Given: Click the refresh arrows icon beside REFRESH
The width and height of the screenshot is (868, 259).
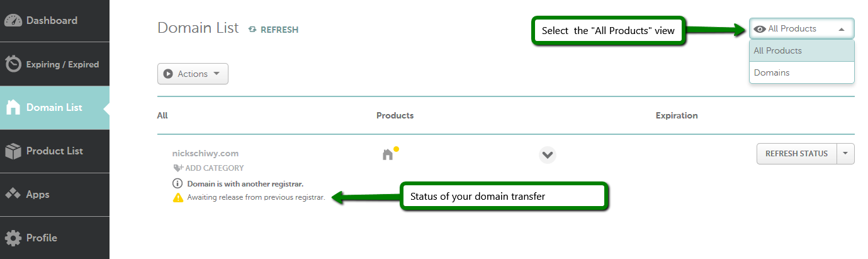Looking at the screenshot, I should pyautogui.click(x=252, y=29).
